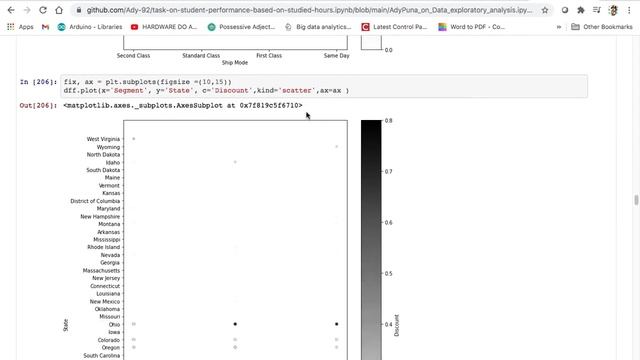
Task: Bookmark this page with star icon
Action: coord(544,10)
